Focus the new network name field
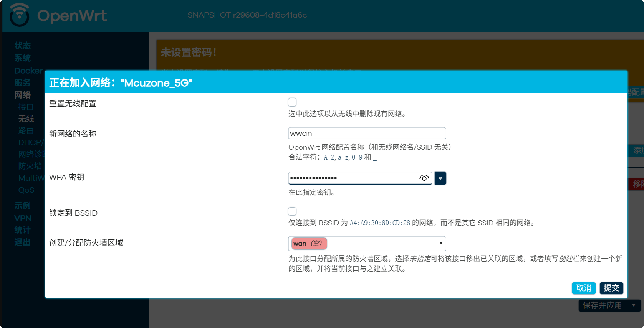Viewport: 644px width, 328px height. click(367, 134)
